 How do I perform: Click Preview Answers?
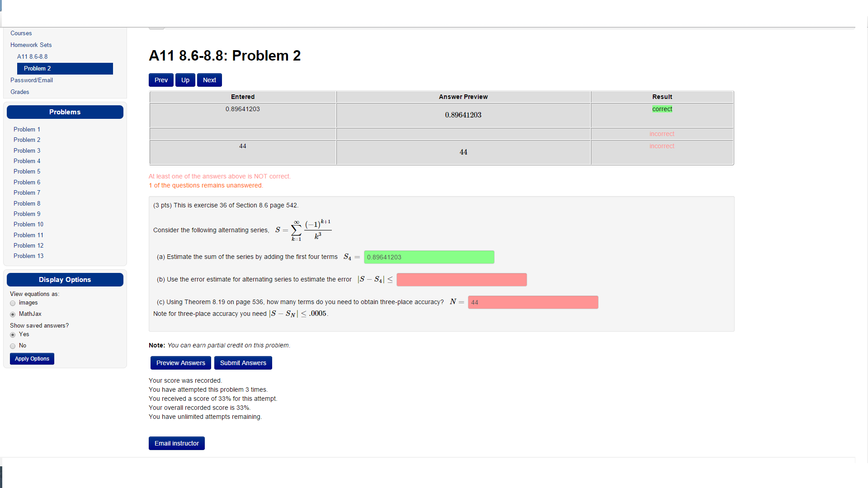tap(180, 363)
